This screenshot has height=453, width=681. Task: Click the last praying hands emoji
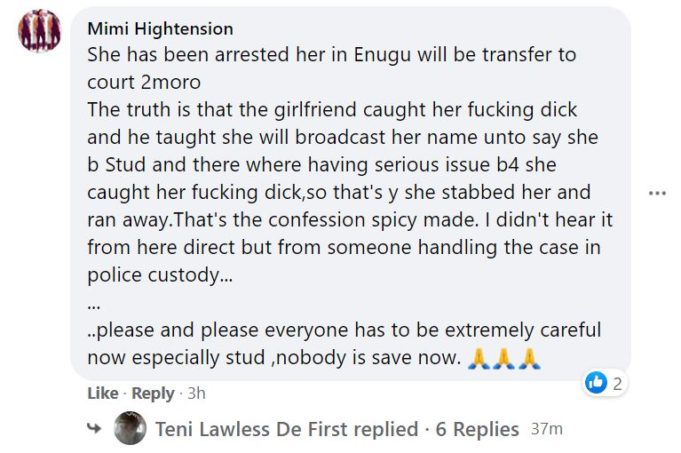(529, 359)
